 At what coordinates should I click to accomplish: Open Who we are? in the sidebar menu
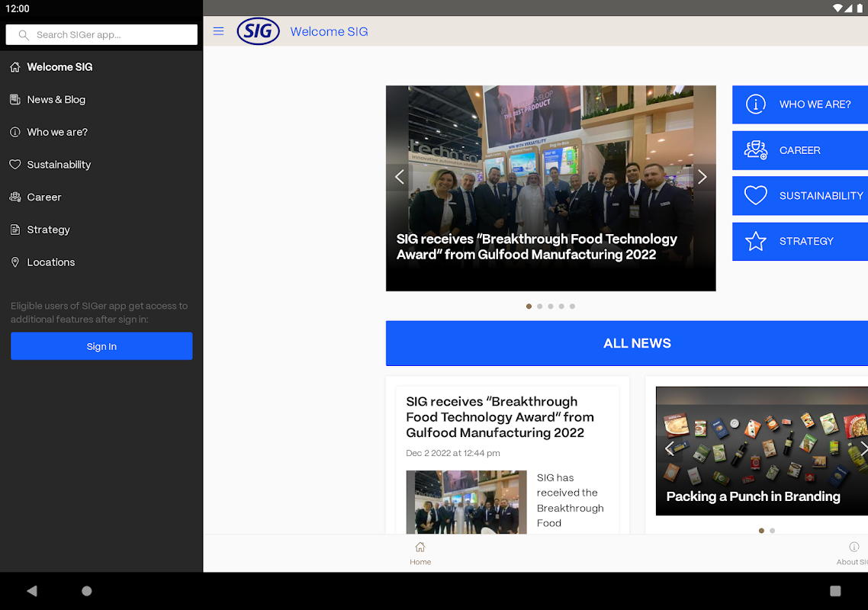coord(101,133)
